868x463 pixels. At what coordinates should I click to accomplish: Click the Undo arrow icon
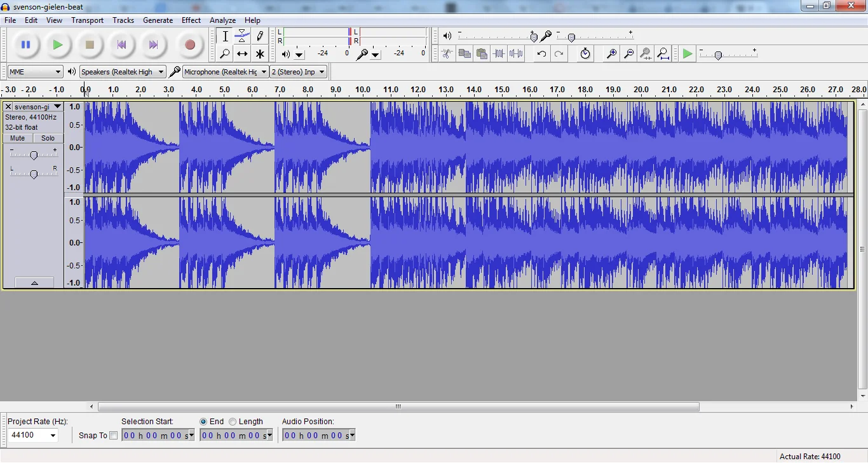tap(541, 54)
